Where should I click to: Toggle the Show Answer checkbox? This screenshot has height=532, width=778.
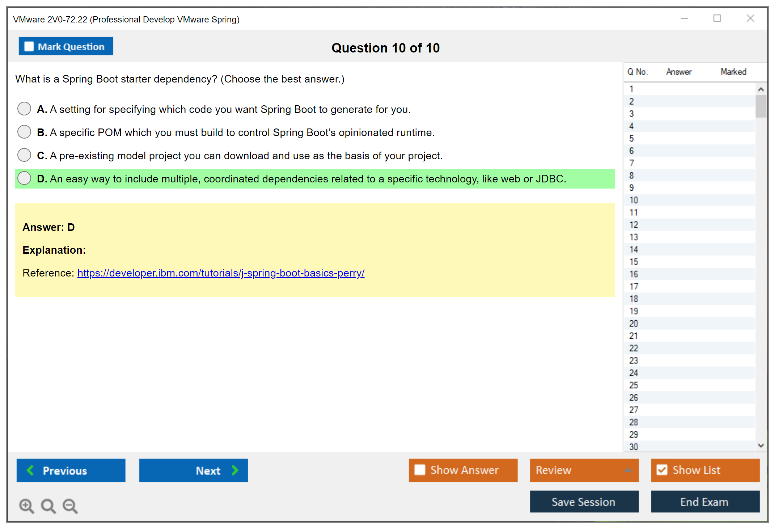420,470
